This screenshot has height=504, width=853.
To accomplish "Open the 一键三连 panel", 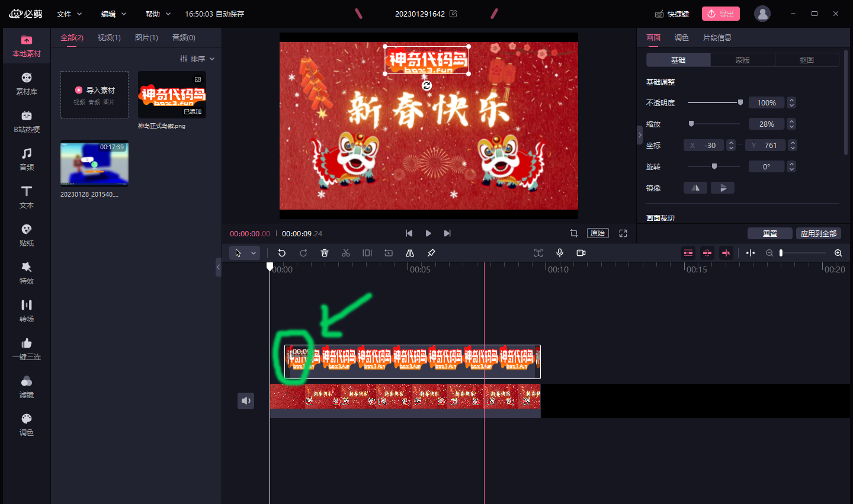I will pos(27,349).
